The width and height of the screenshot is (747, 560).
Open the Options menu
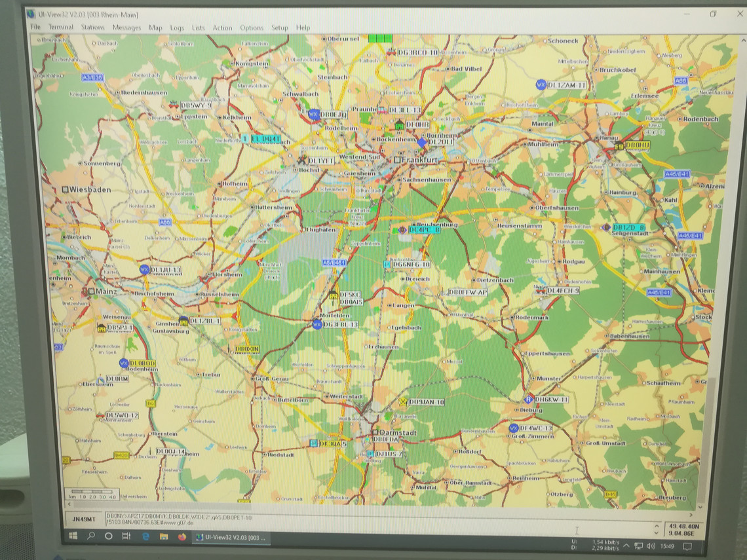click(x=252, y=28)
